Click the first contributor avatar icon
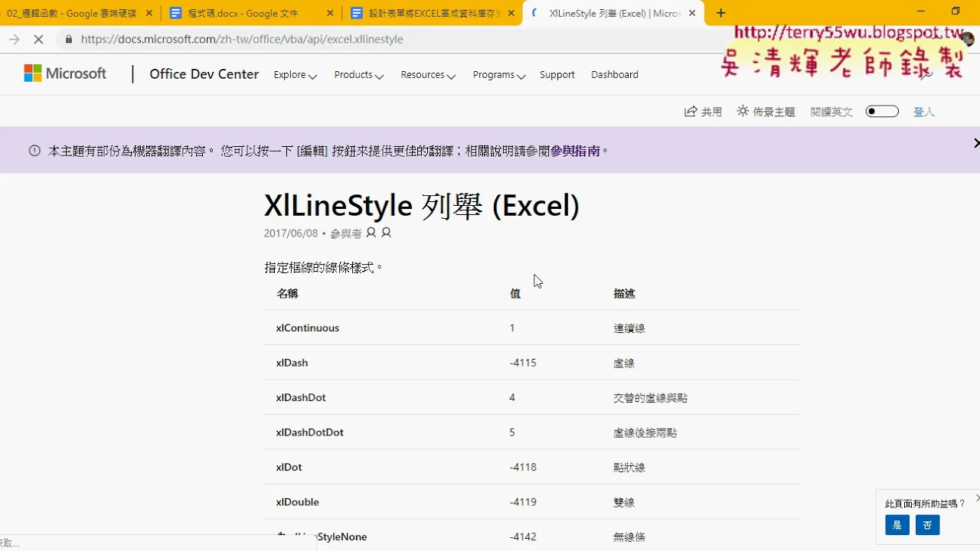 (x=371, y=233)
